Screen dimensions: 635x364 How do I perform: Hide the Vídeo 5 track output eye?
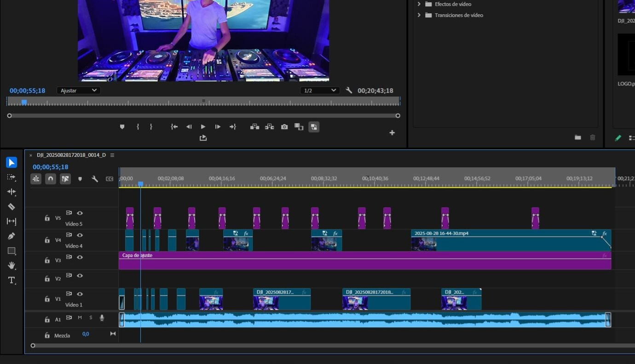[80, 212]
